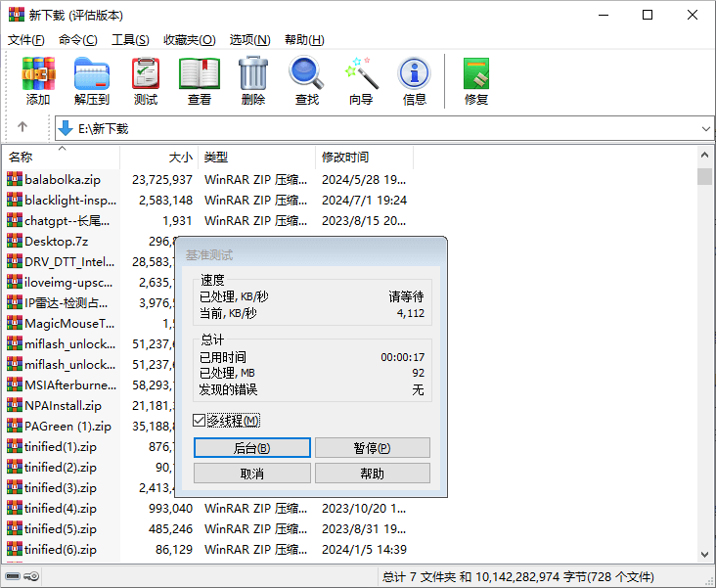Select the blacklight-insp... file row

(x=206, y=200)
